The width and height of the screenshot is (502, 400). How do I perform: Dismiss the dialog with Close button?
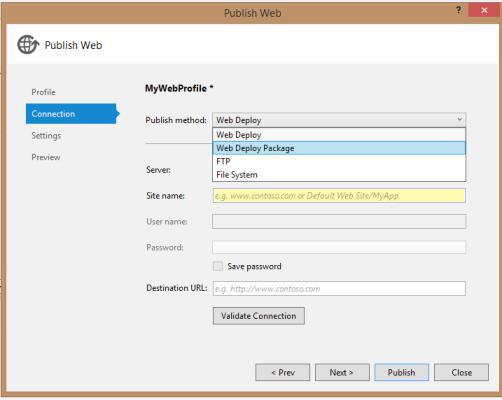pyautogui.click(x=462, y=372)
